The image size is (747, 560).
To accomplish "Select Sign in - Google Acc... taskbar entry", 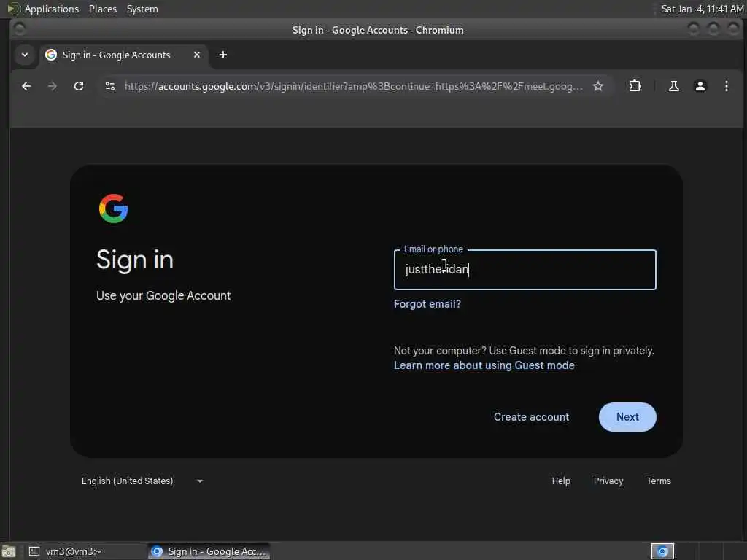I will pyautogui.click(x=209, y=551).
